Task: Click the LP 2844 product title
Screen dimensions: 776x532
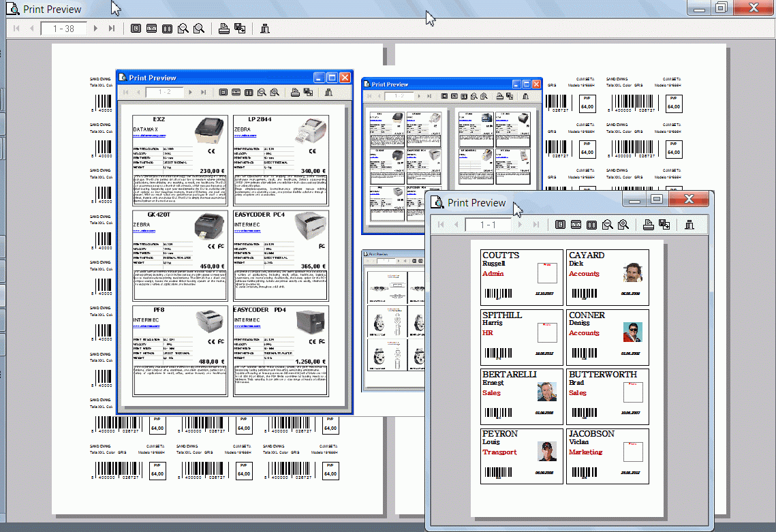Action: pos(260,119)
